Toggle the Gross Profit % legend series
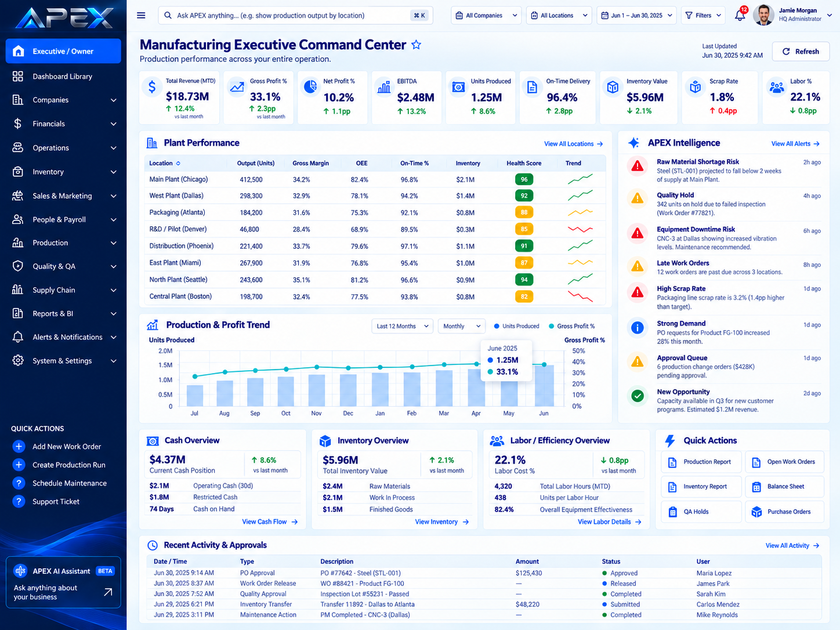This screenshot has height=630, width=840. (x=571, y=326)
